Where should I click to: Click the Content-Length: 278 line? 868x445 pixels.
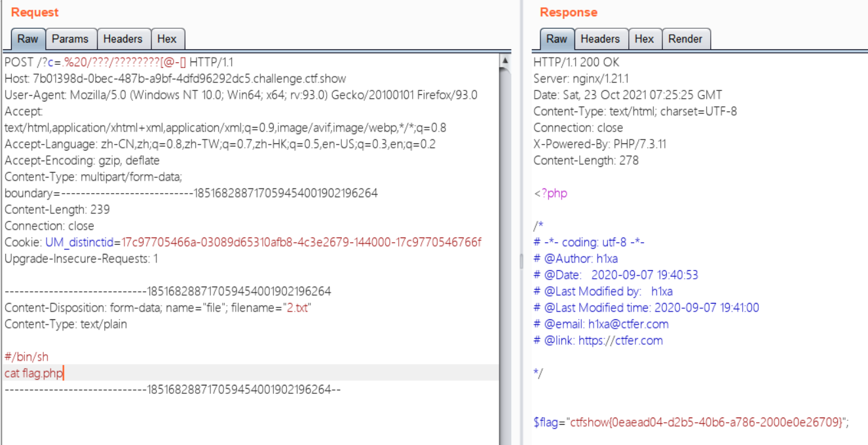[586, 160]
